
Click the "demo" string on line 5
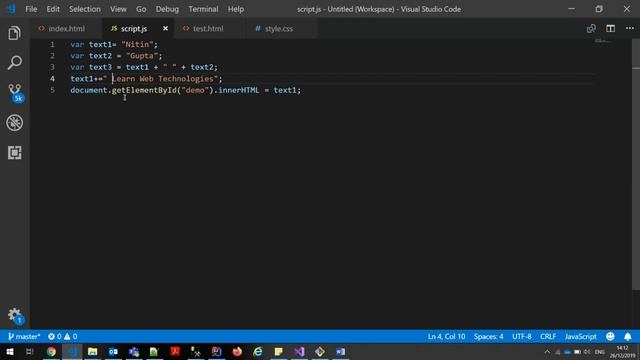195,90
